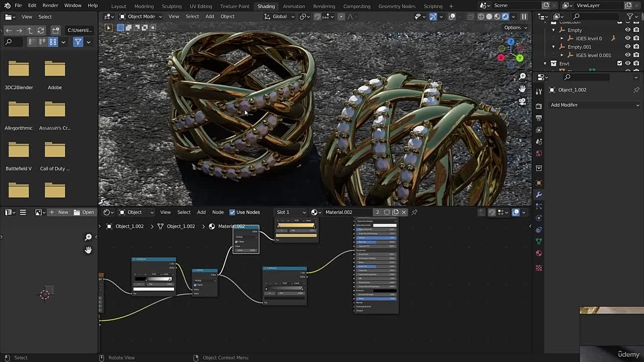644x362 pixels.
Task: Open the Global transform orientation dropdown
Action: coord(279,17)
